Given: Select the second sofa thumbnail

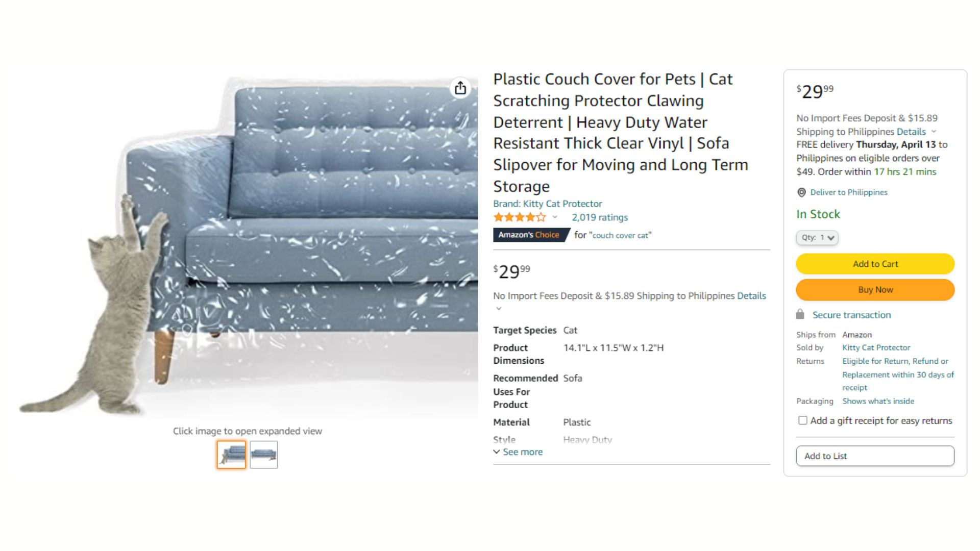Looking at the screenshot, I should pyautogui.click(x=264, y=454).
